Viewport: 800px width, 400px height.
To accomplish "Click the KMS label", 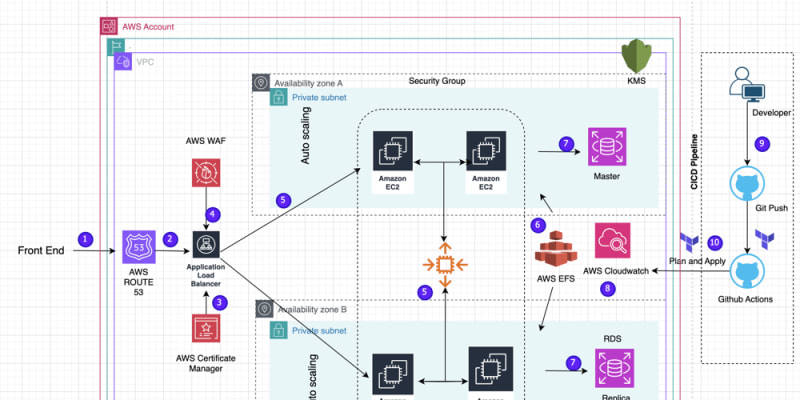I will [x=638, y=79].
